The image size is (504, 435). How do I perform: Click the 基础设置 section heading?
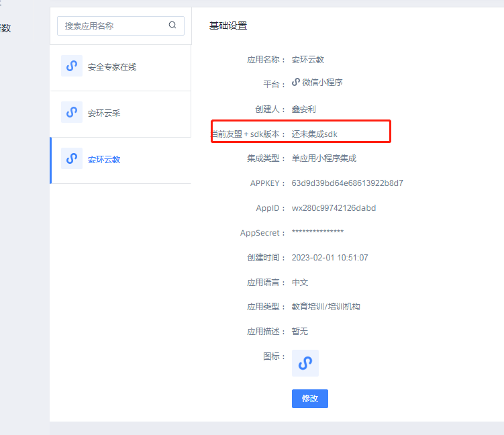tap(228, 26)
